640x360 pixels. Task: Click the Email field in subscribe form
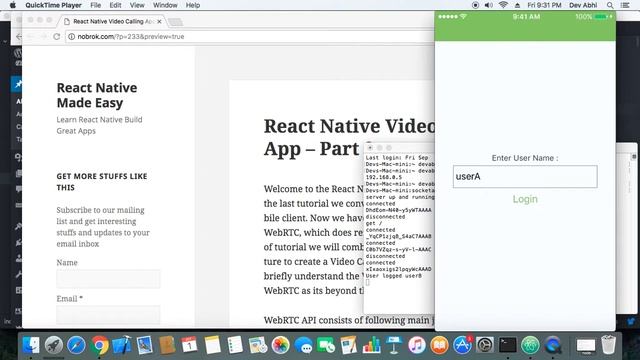click(x=108, y=315)
